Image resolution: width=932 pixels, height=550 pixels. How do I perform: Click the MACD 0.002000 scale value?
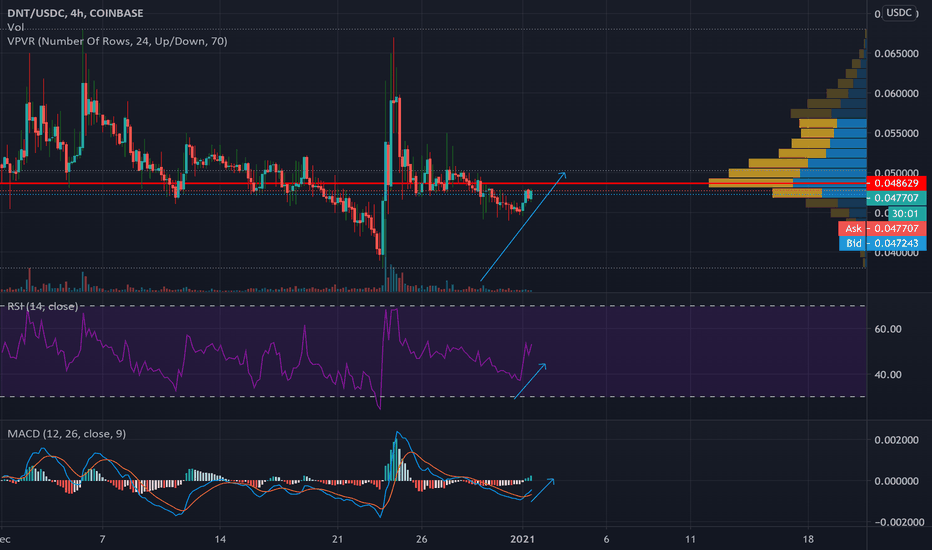coord(896,440)
